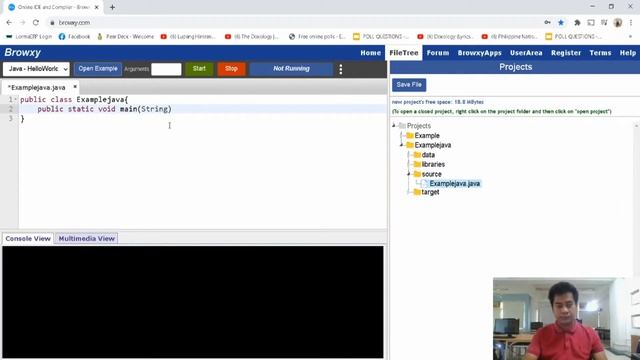
Task: Open the Terms menu item
Action: (x=600, y=53)
